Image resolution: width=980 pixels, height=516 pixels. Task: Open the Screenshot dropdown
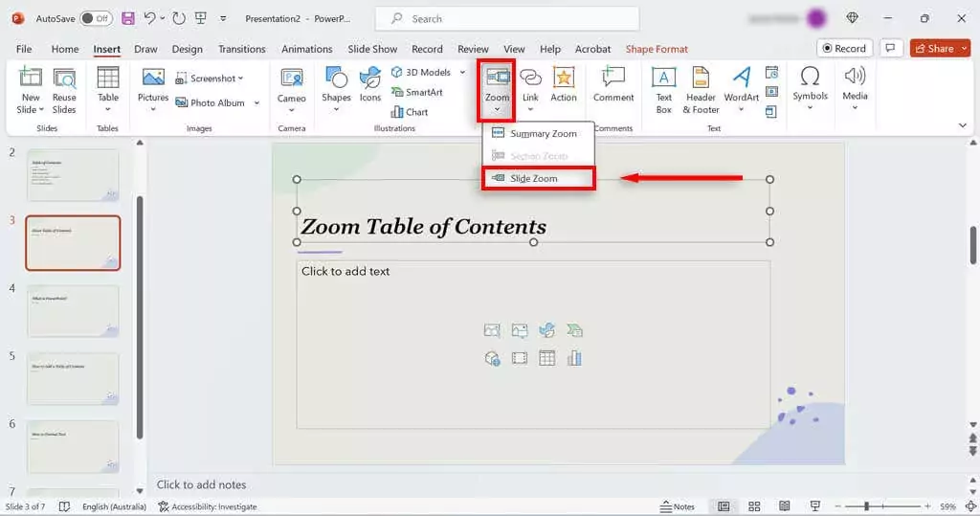tap(240, 79)
